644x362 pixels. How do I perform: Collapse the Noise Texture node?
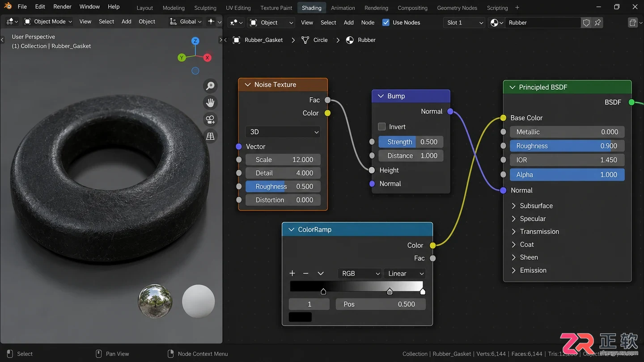[247, 84]
